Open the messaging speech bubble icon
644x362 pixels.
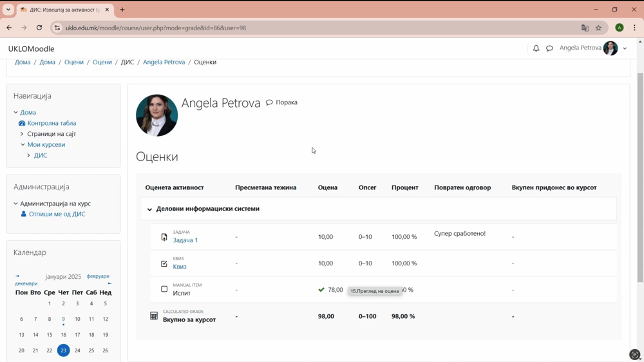point(549,48)
